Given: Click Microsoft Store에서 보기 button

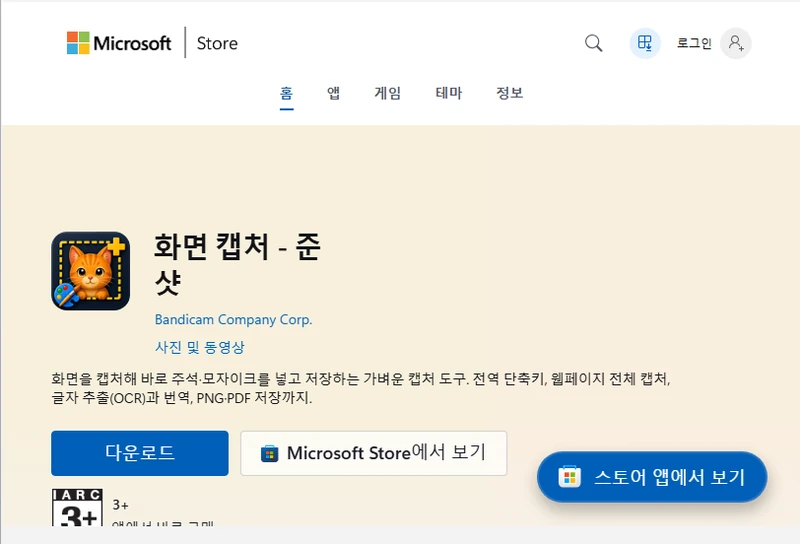Looking at the screenshot, I should click(x=374, y=453).
